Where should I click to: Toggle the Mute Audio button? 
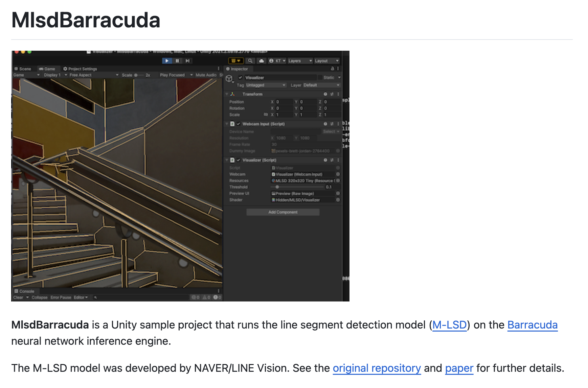[x=206, y=75]
